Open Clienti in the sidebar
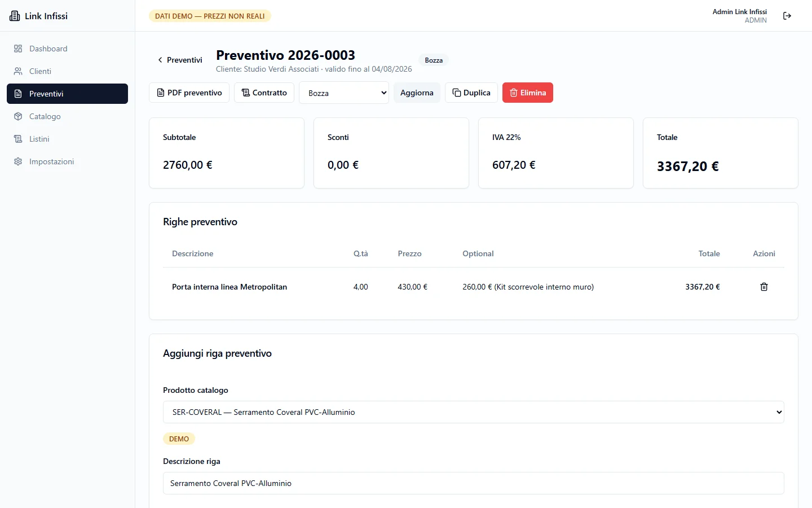The image size is (812, 508). [x=67, y=71]
